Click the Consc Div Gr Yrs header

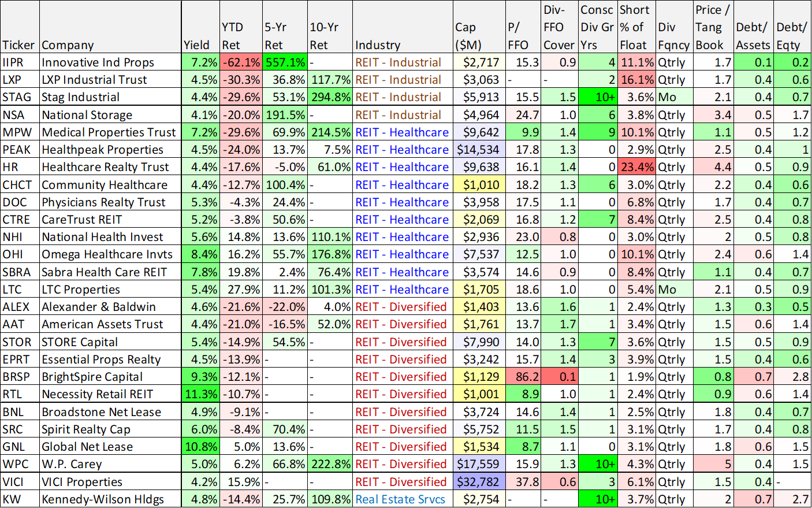pos(598,27)
